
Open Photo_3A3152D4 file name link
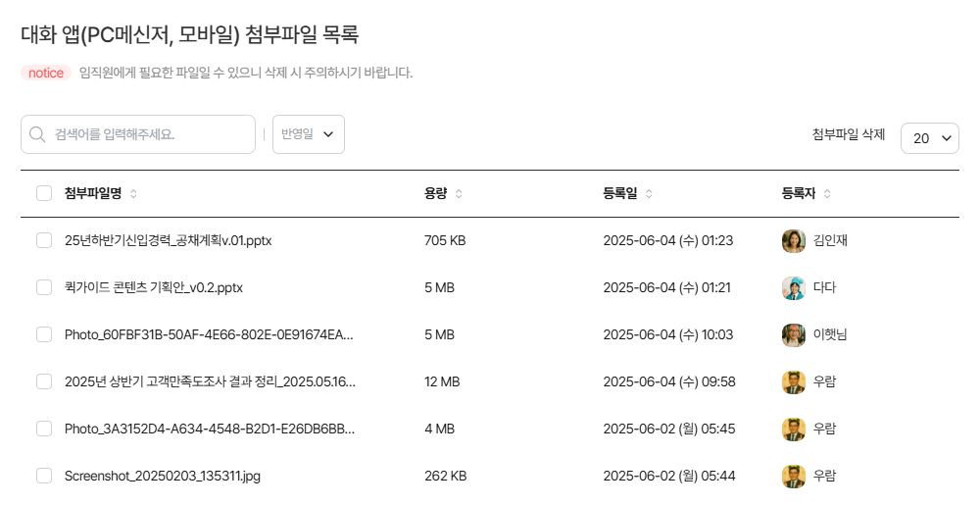click(209, 429)
